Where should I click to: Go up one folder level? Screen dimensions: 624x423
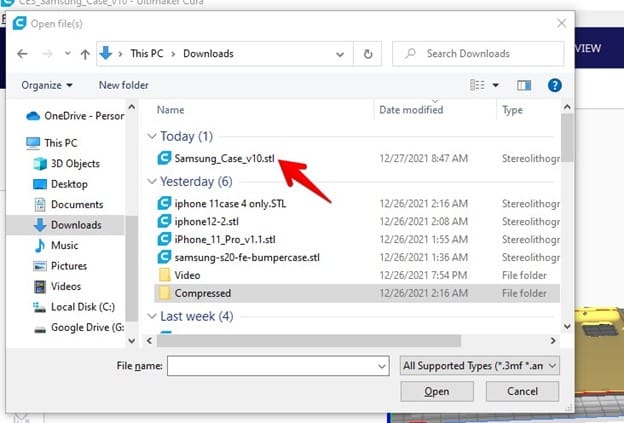(x=85, y=54)
